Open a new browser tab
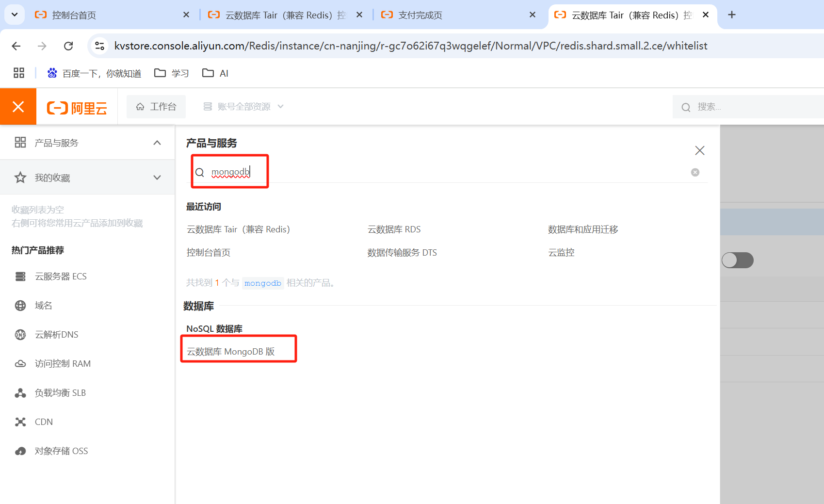 pos(732,15)
